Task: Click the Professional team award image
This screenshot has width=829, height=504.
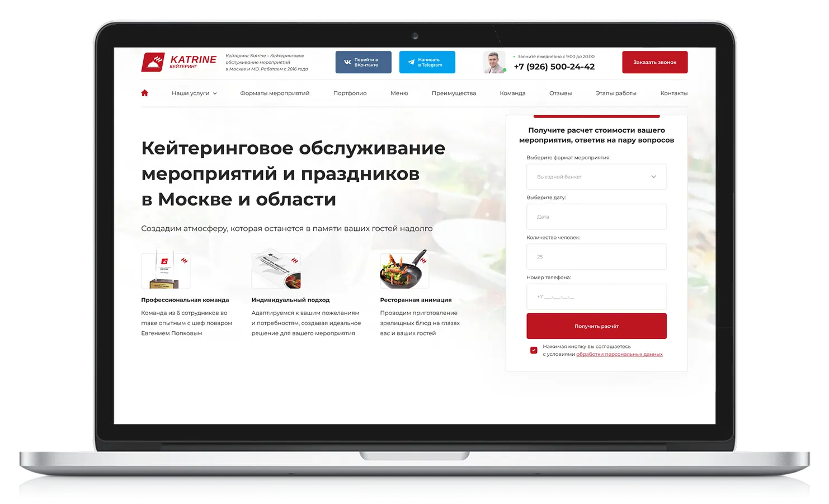Action: pyautogui.click(x=166, y=271)
